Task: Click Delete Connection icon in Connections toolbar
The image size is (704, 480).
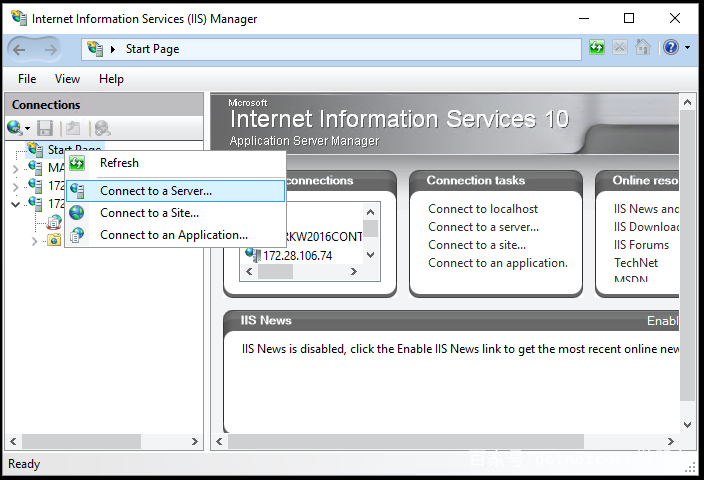Action: click(102, 128)
